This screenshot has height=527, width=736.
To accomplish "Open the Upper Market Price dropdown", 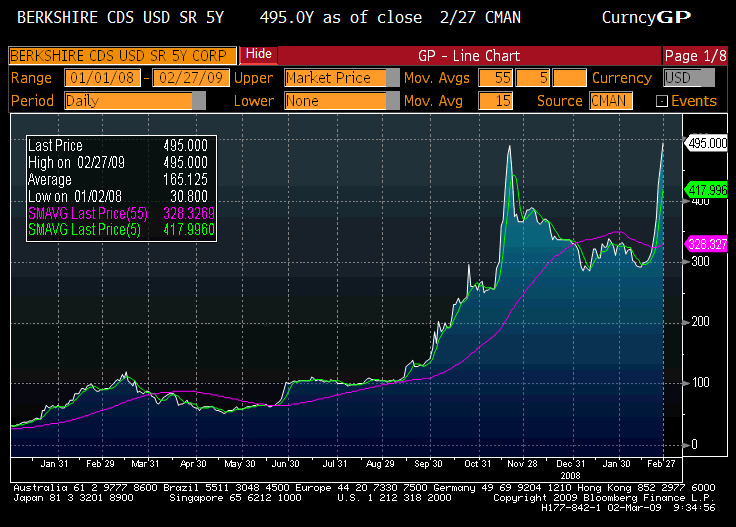I will 342,78.
